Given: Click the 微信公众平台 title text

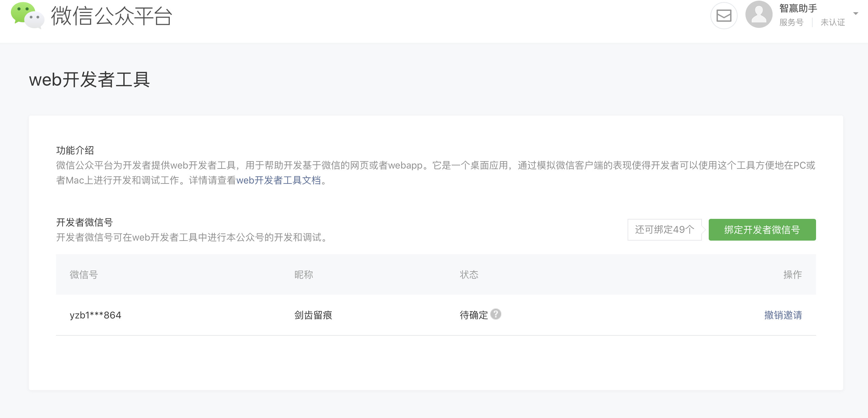Looking at the screenshot, I should coord(111,16).
